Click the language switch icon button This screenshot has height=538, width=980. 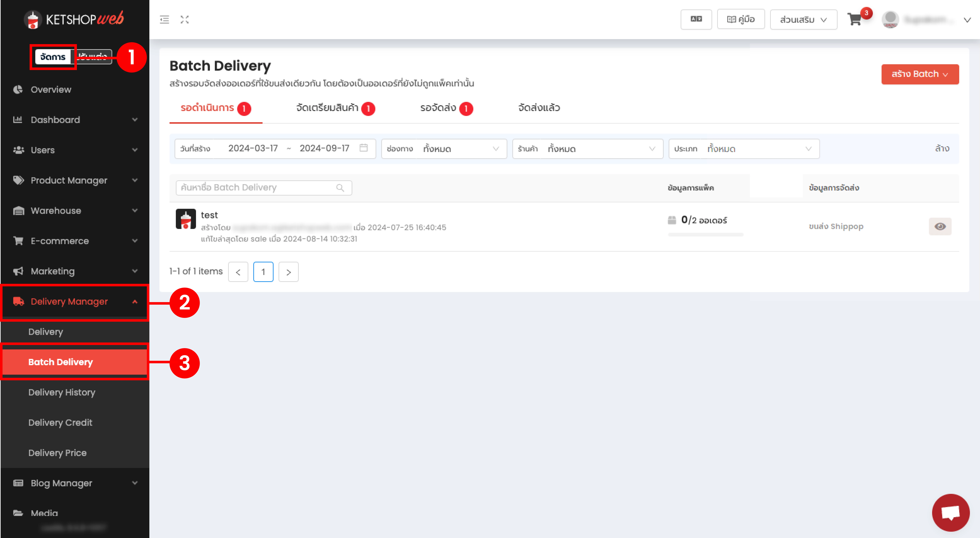[x=696, y=19]
